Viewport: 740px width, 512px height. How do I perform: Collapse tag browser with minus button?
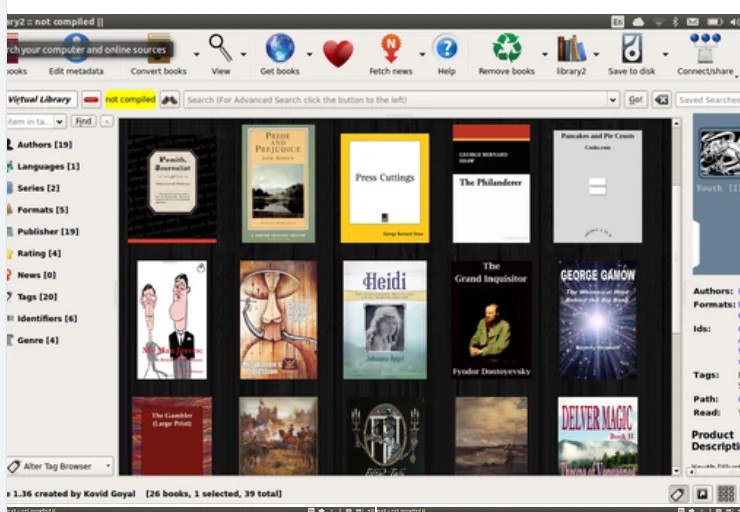107,121
